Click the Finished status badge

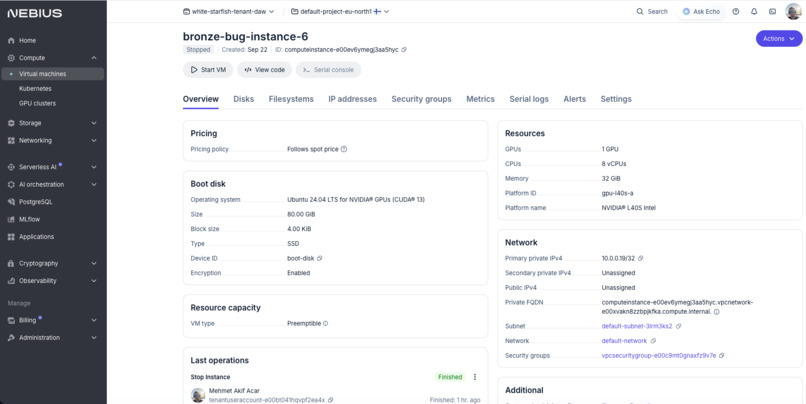pyautogui.click(x=450, y=377)
